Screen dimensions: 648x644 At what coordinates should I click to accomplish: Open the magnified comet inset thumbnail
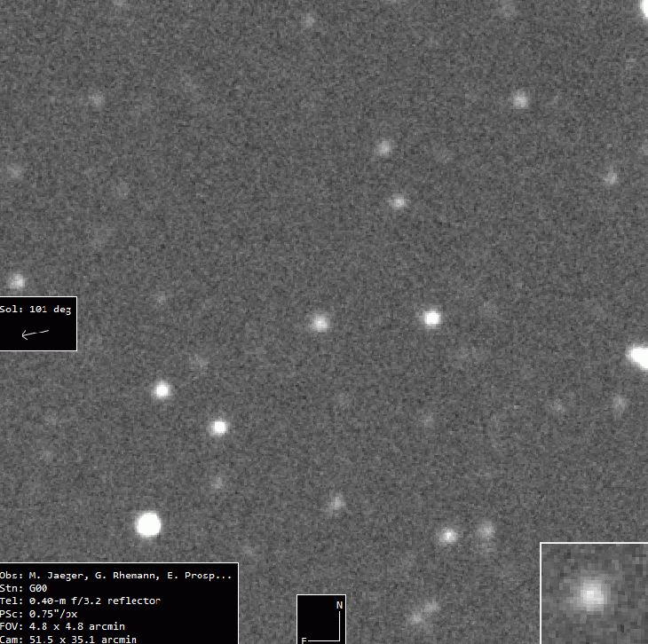click(x=593, y=593)
